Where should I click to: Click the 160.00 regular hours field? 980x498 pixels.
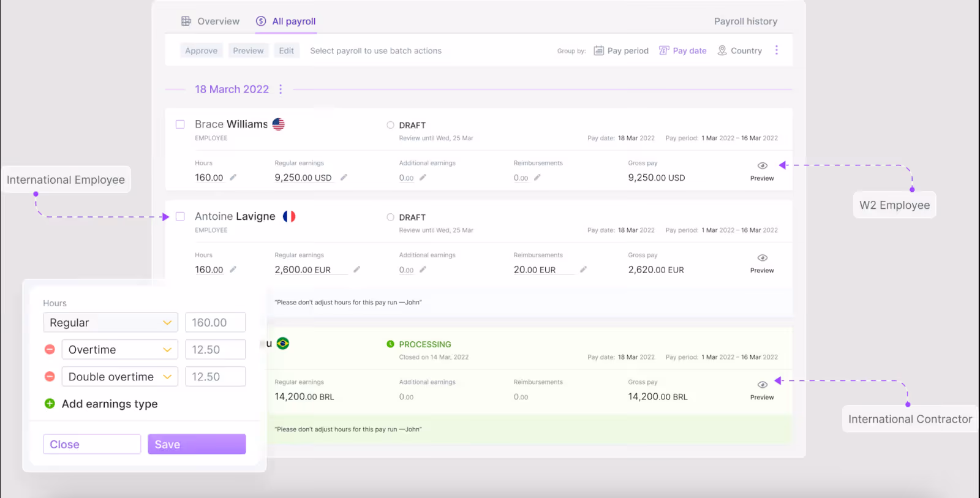[216, 323]
